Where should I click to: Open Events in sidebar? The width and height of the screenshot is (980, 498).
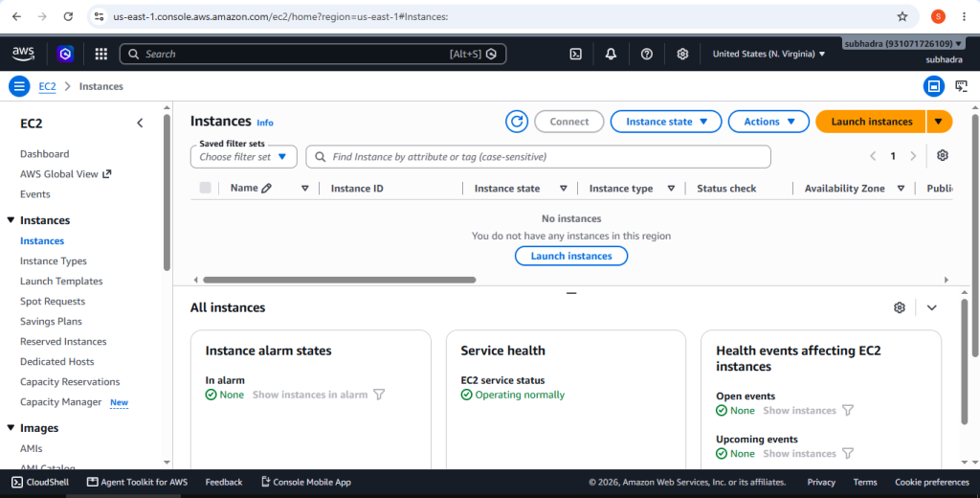point(35,194)
